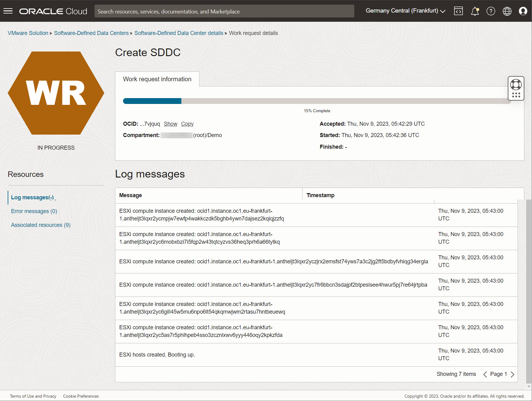This screenshot has height=401, width=532.
Task: Click the 'Work request details' breadcrumb text
Action: point(253,33)
